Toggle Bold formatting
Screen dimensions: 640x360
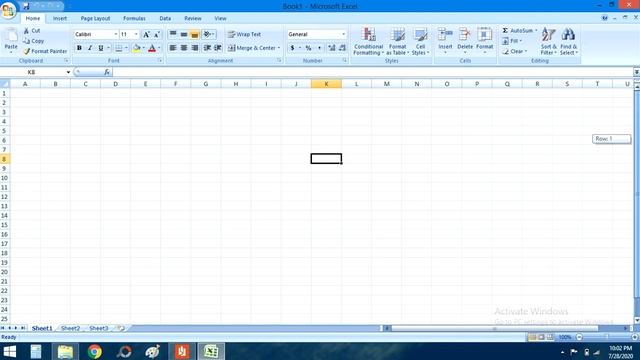pyautogui.click(x=79, y=48)
